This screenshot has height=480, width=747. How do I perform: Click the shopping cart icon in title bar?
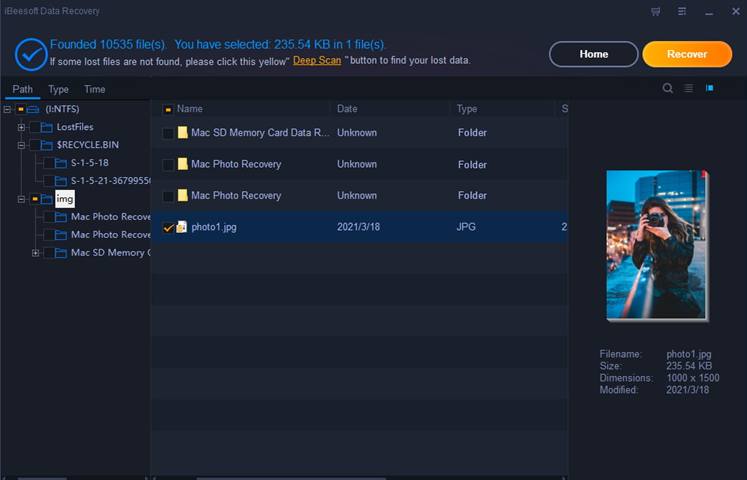click(656, 11)
